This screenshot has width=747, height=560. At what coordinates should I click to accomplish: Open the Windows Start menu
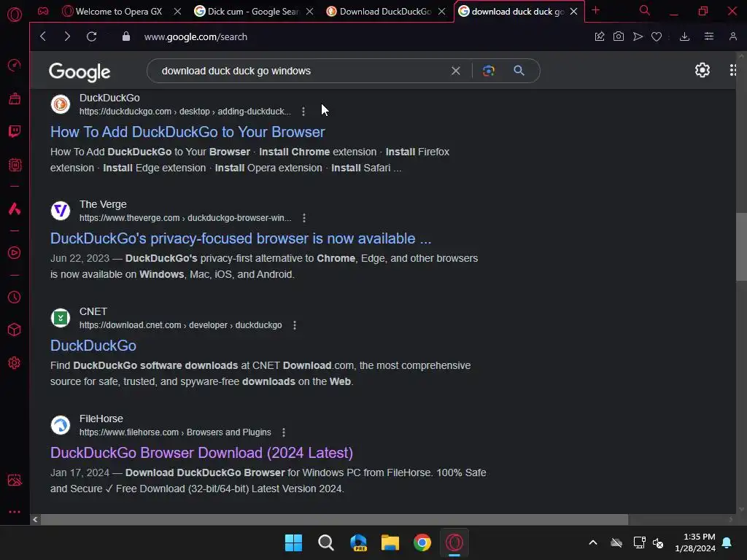point(293,542)
